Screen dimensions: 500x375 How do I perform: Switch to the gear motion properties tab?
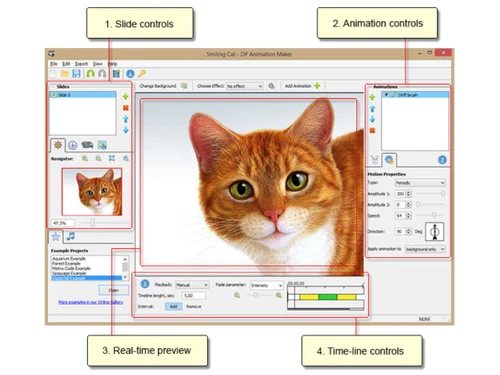tap(389, 160)
